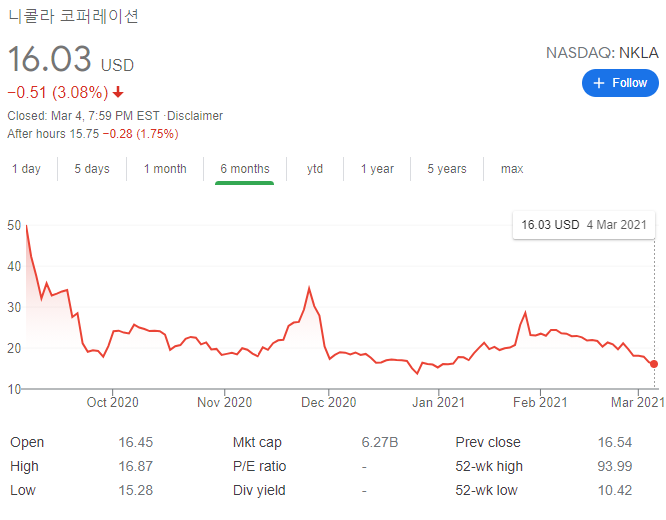The height and width of the screenshot is (520, 666).
Task: Click the 52-wk low label
Action: click(x=486, y=490)
